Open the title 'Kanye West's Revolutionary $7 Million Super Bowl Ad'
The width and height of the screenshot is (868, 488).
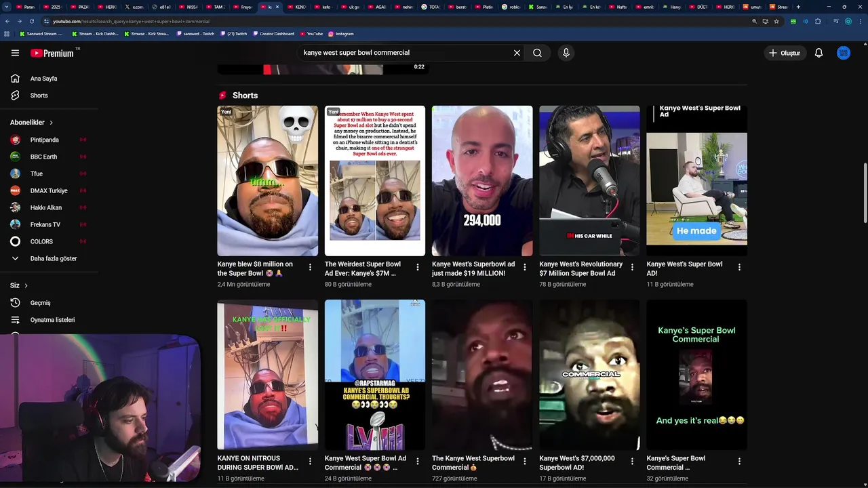(x=580, y=268)
